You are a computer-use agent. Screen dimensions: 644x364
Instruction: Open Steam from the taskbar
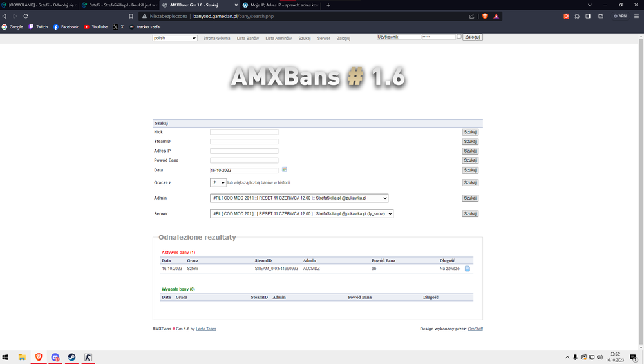(72, 357)
